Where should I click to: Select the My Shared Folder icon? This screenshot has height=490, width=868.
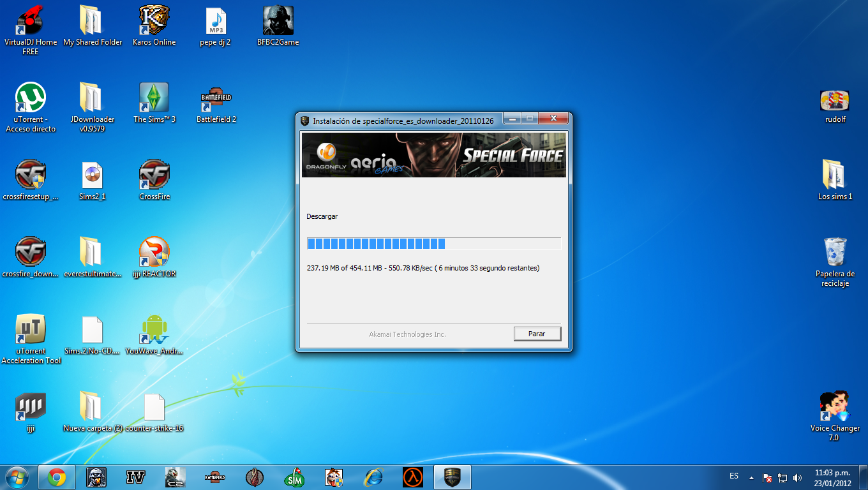click(x=93, y=26)
